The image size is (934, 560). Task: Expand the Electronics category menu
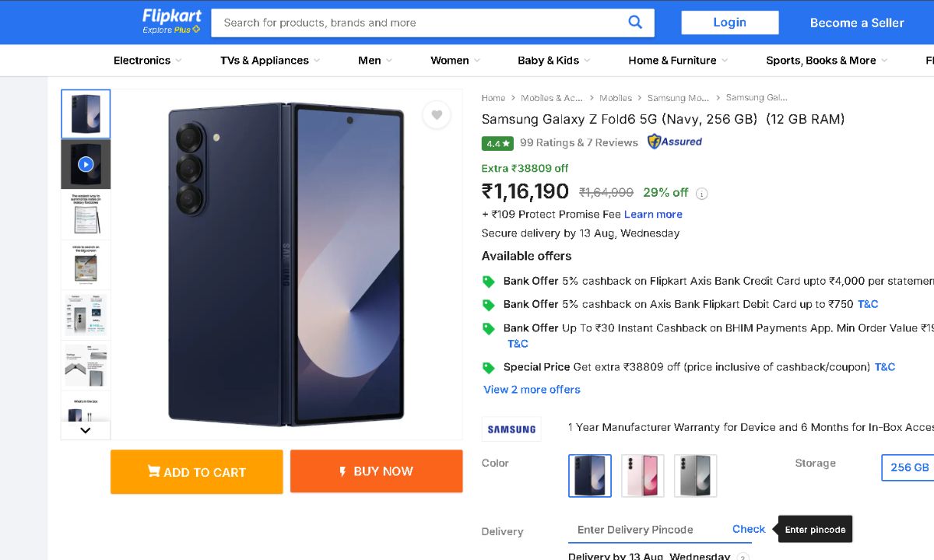point(147,60)
